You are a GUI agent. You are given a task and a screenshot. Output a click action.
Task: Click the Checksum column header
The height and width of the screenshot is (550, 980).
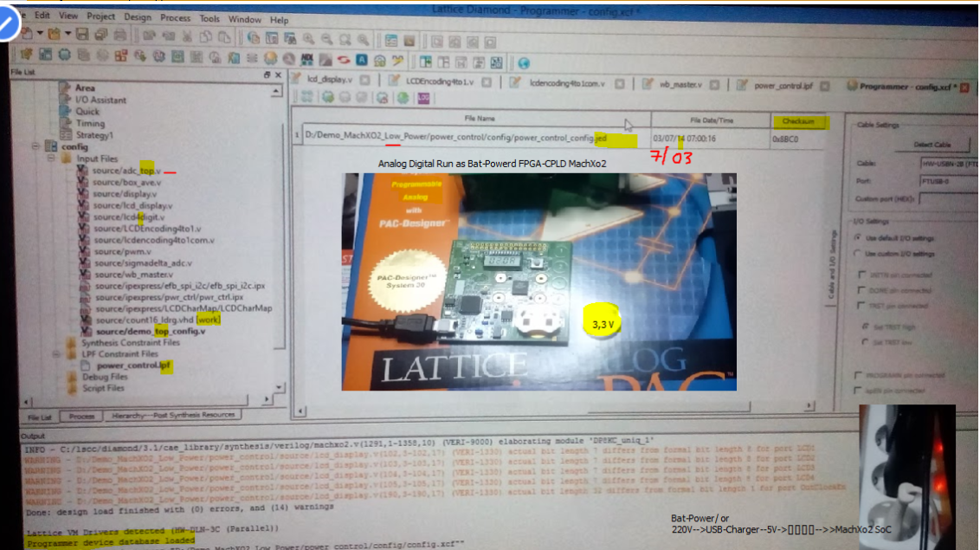click(798, 121)
